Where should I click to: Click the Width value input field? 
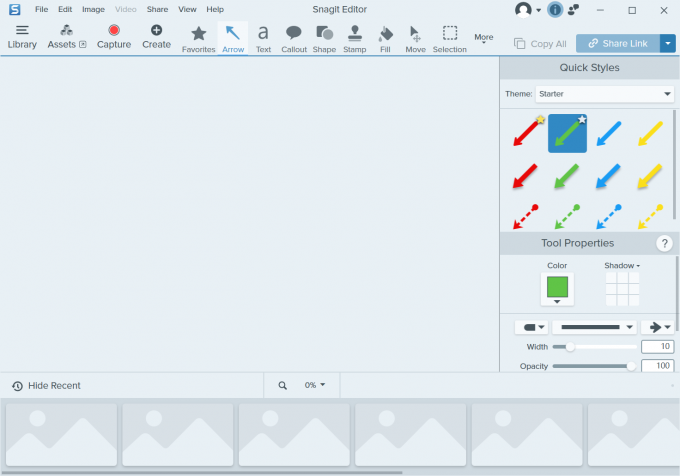(x=657, y=346)
